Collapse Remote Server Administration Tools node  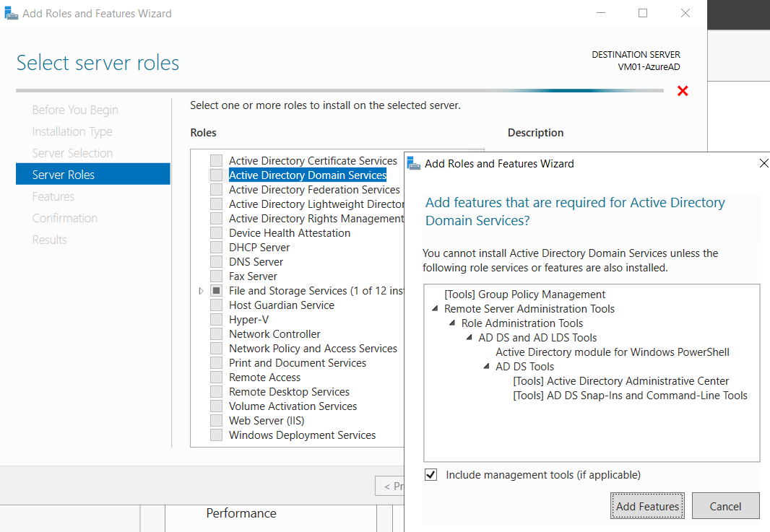click(x=435, y=309)
